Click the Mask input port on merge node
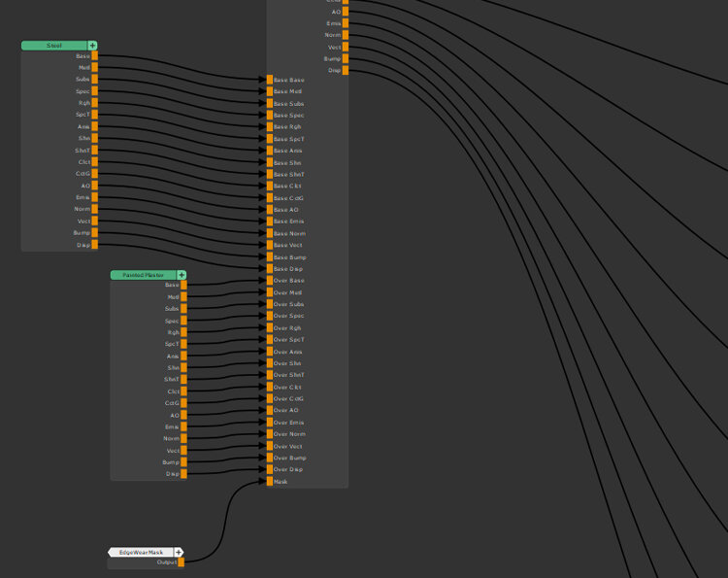The image size is (728, 578). pyautogui.click(x=270, y=482)
